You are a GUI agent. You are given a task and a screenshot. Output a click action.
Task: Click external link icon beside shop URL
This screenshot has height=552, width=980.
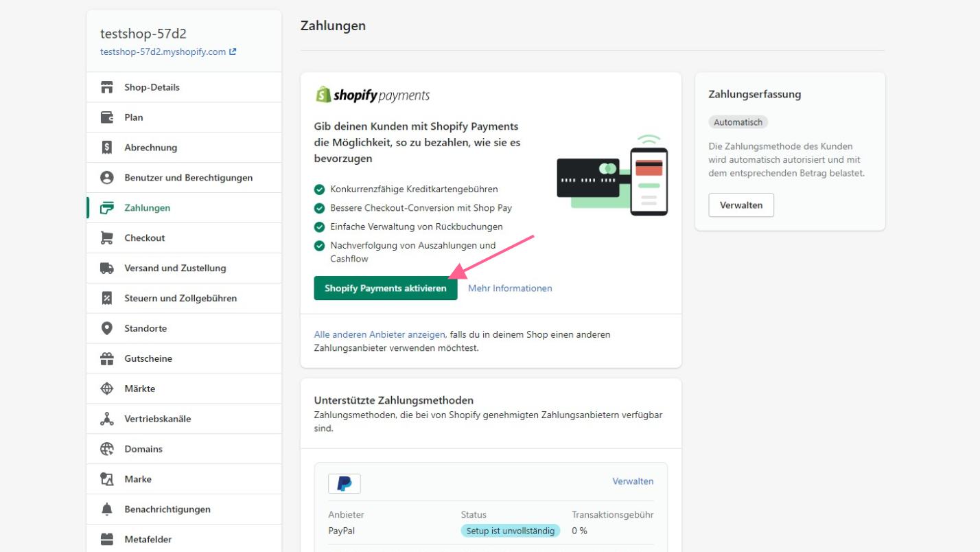[233, 51]
